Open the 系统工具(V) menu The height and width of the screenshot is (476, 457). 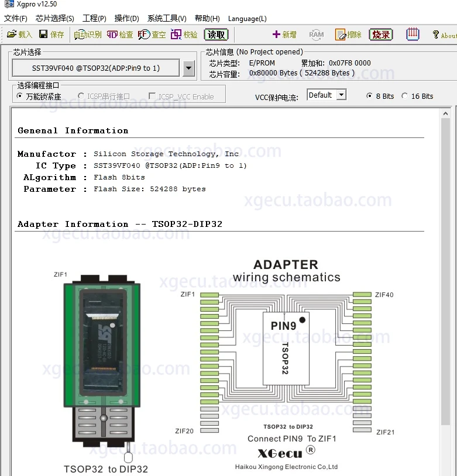pos(167,19)
